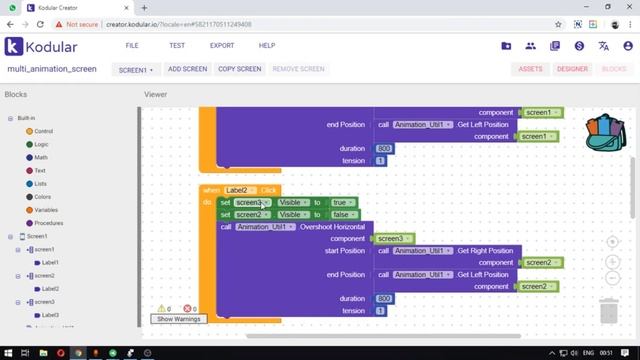
Task: Open the language translate icon
Action: click(604, 46)
